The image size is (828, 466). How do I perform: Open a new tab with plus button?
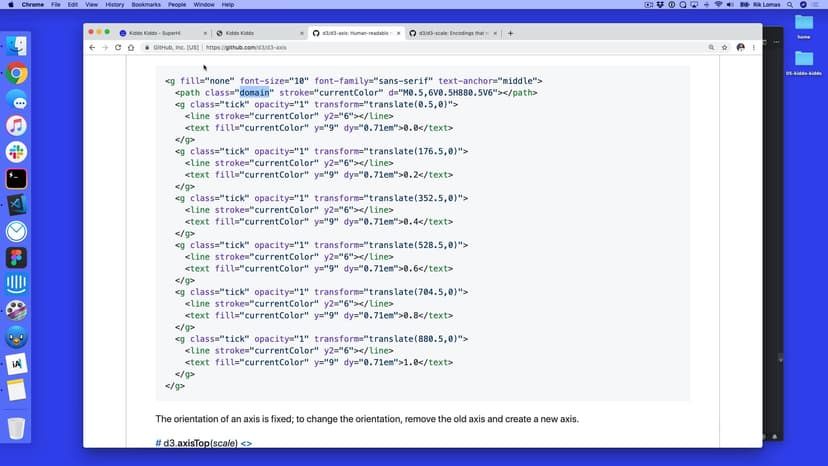tap(511, 33)
